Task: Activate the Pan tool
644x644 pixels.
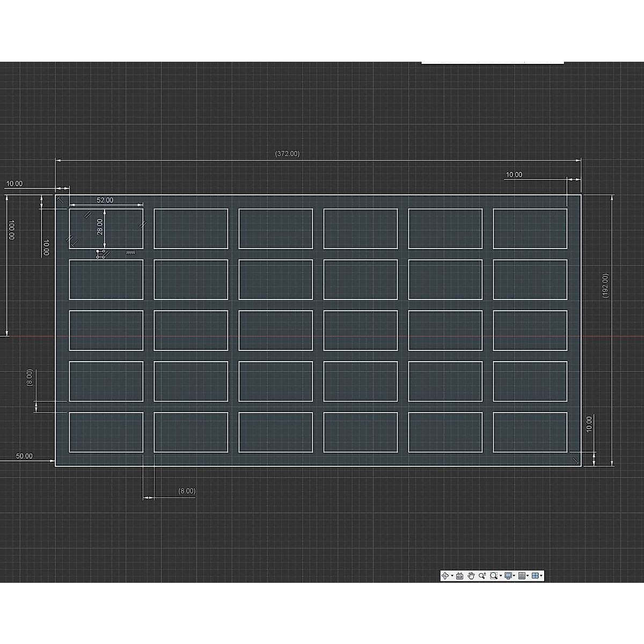Action: pyautogui.click(x=471, y=575)
